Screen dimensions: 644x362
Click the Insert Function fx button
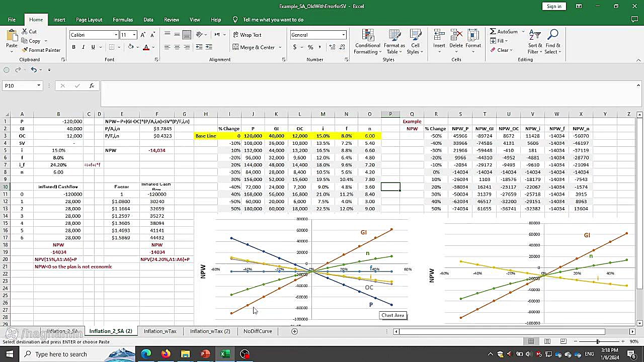click(x=92, y=86)
